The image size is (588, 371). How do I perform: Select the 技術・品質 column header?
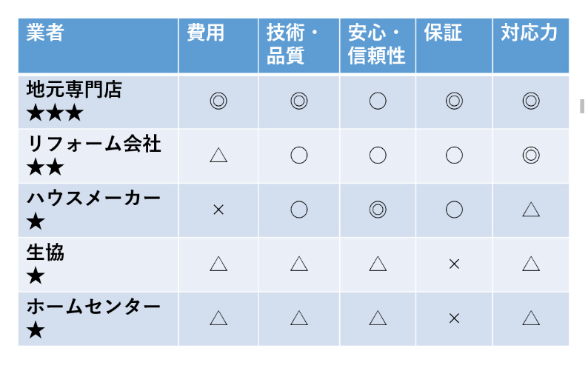[299, 45]
